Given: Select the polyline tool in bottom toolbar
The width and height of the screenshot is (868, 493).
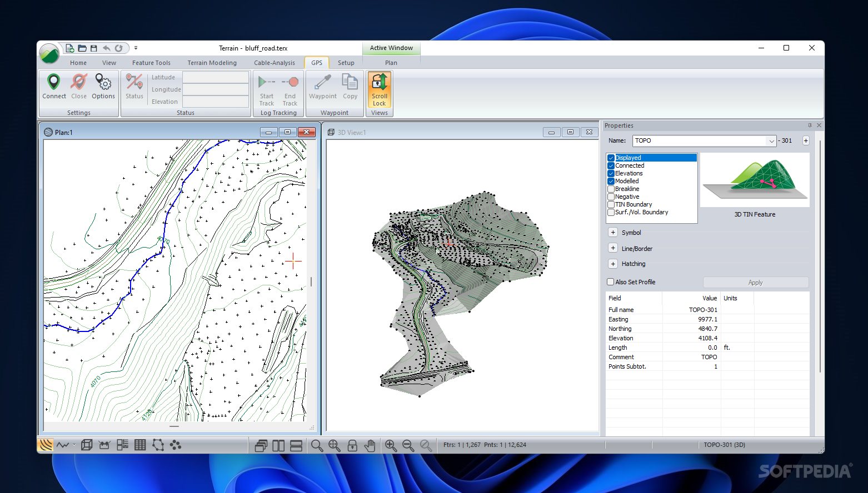Looking at the screenshot, I should (x=63, y=445).
